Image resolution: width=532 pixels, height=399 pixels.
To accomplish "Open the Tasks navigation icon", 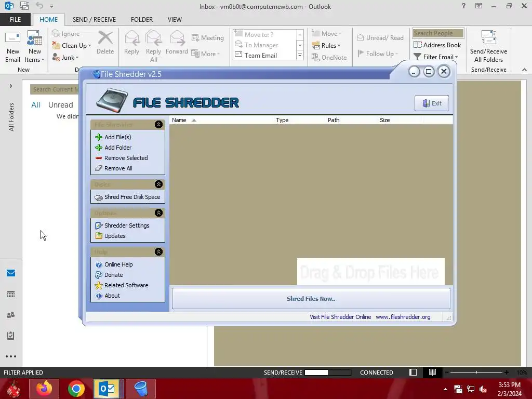I will (x=11, y=336).
